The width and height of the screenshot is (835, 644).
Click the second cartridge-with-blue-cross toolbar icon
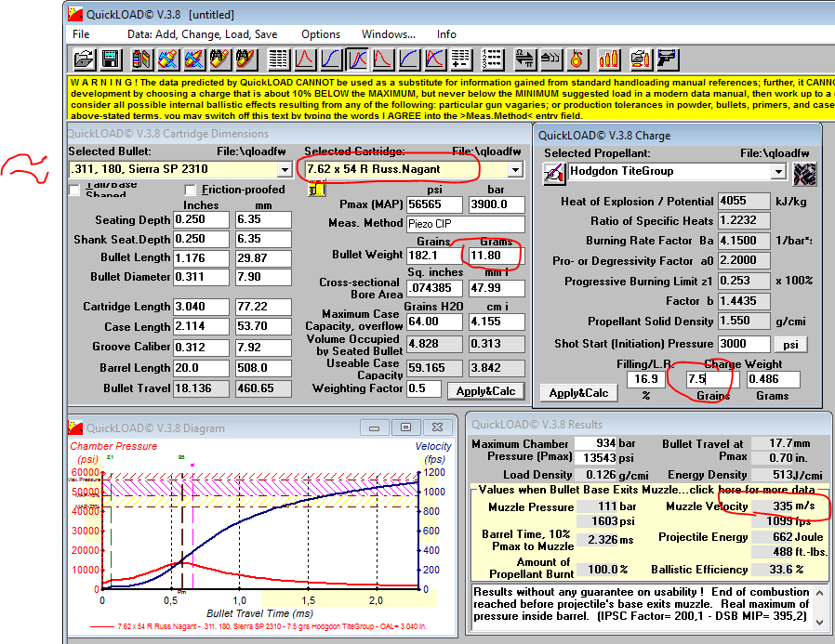click(x=194, y=59)
